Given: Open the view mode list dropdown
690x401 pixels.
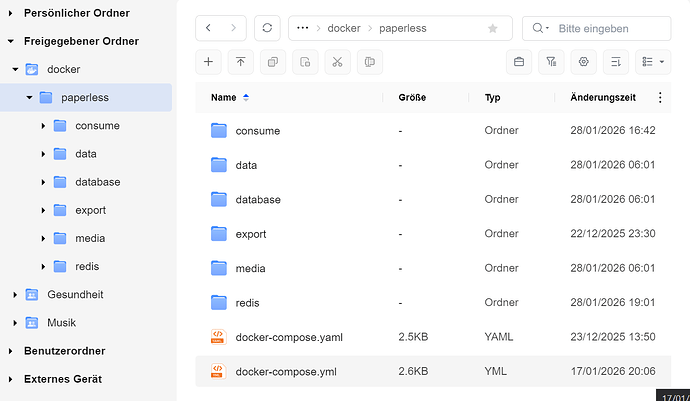Looking at the screenshot, I should 653,62.
